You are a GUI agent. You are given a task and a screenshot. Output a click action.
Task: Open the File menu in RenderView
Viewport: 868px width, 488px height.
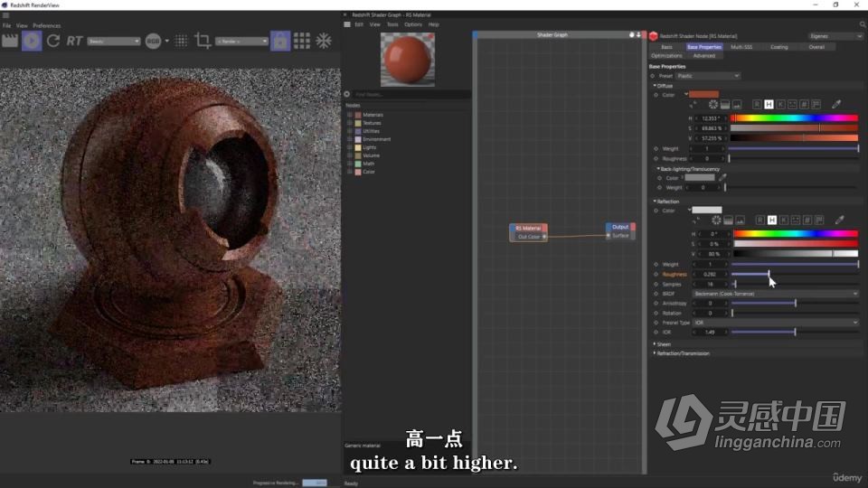[x=6, y=25]
